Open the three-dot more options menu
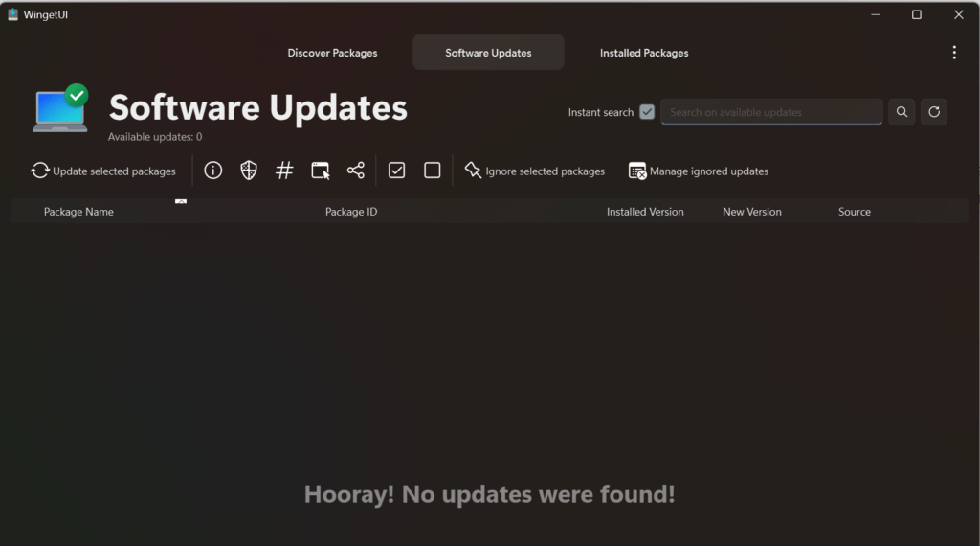This screenshot has height=546, width=980. click(x=953, y=53)
